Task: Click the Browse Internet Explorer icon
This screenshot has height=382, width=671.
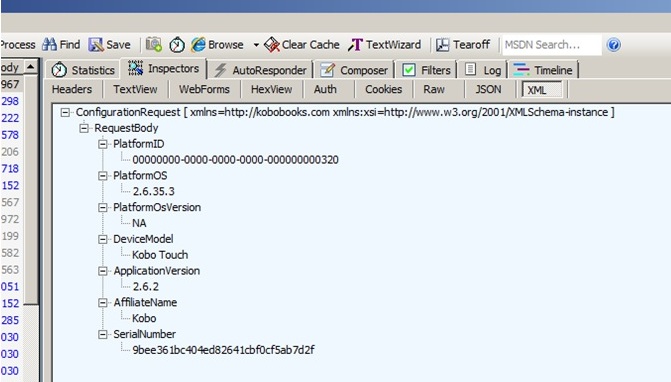Action: click(198, 44)
